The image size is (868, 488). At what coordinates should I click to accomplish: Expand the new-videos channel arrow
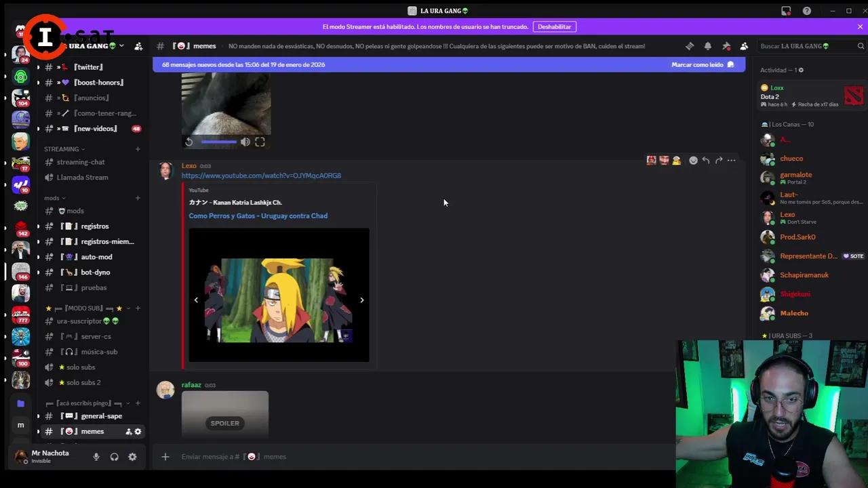pos(38,129)
